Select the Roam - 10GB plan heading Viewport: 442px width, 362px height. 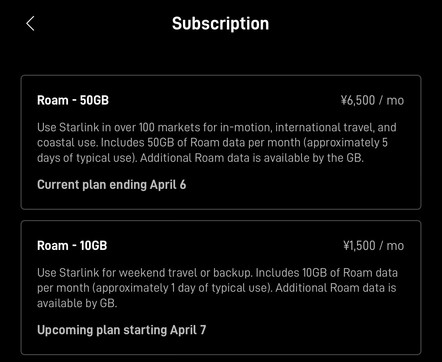click(x=72, y=246)
